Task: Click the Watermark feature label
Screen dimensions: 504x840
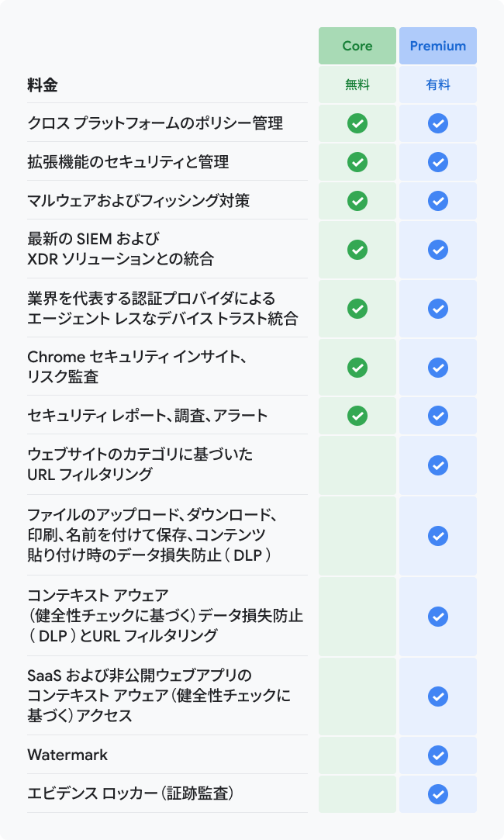Action: 67,755
